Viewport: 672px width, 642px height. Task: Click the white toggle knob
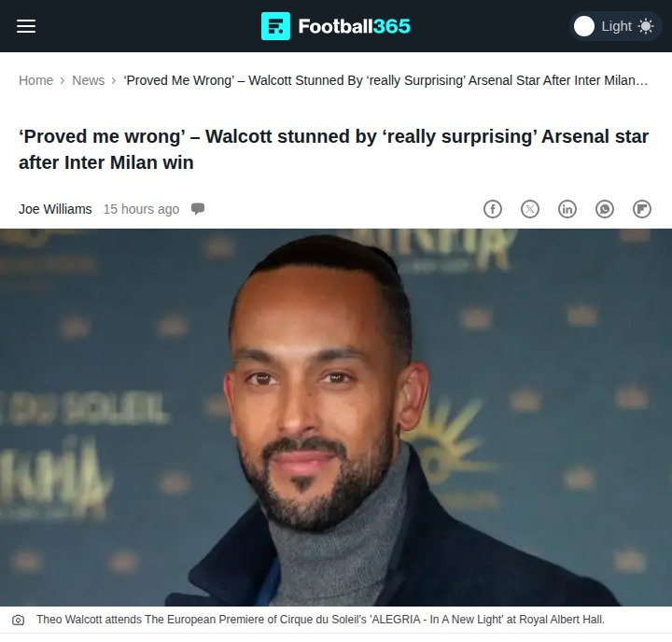584,26
